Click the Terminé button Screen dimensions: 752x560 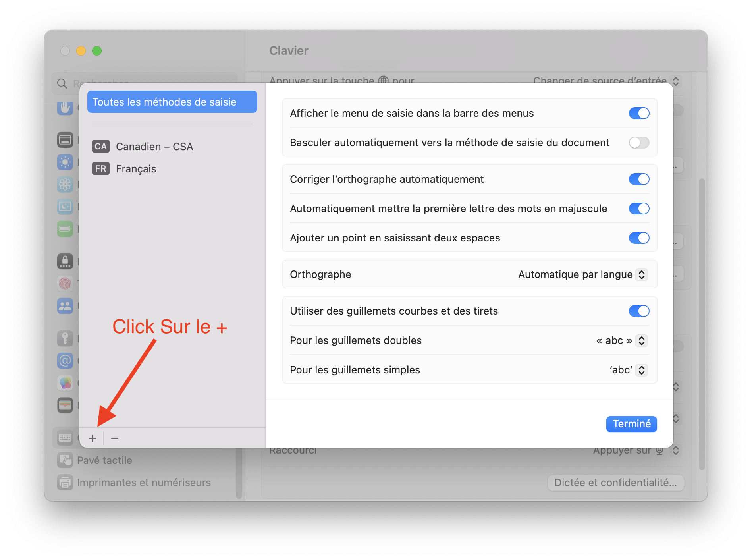(631, 424)
